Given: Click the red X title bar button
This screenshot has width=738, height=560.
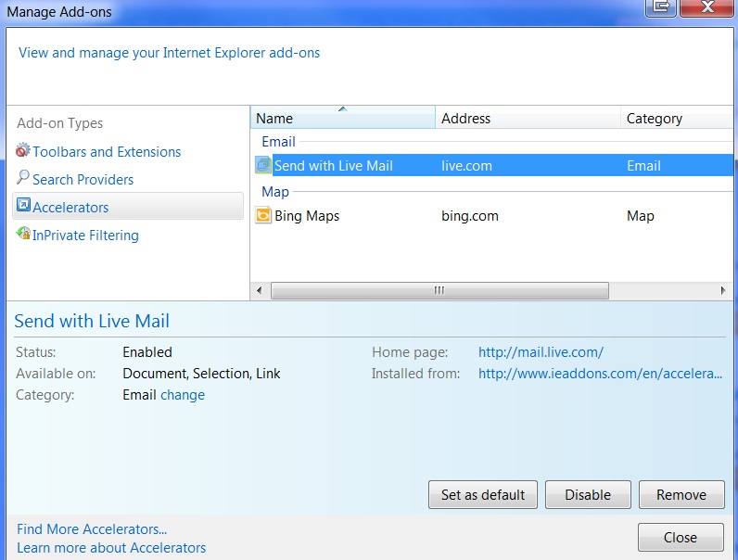Looking at the screenshot, I should (x=706, y=6).
